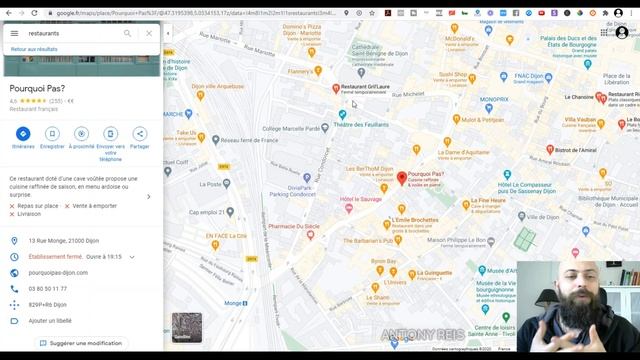Screen dimensions: 640x360
Task: Expand opening hours dropdown arrow
Action: (x=132, y=257)
